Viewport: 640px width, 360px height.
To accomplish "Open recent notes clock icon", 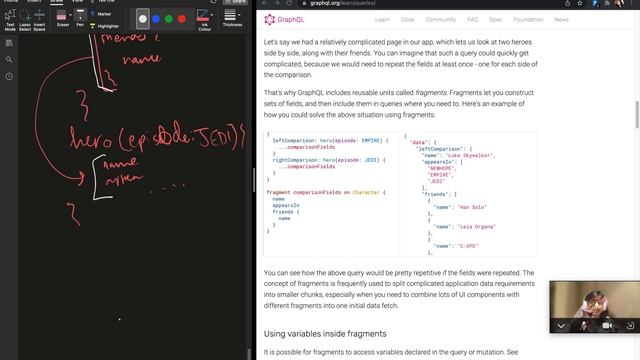I will [9, 76].
